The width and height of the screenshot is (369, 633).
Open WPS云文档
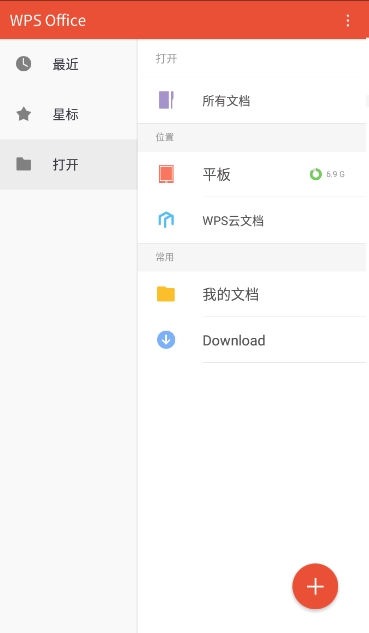click(252, 220)
